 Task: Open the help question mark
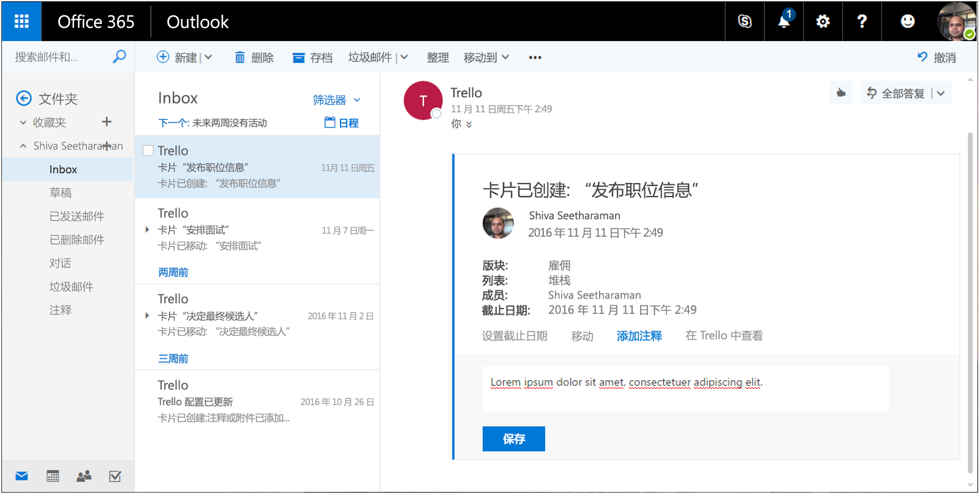coord(862,21)
